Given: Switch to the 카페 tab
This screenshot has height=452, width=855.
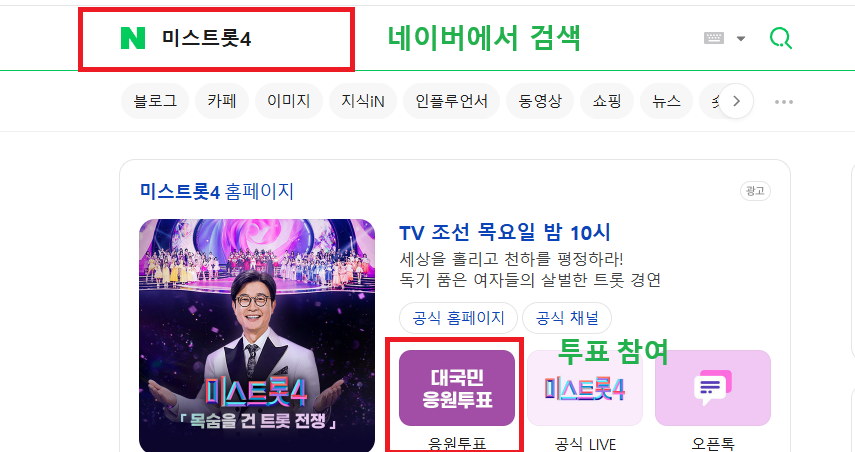Looking at the screenshot, I should pyautogui.click(x=222, y=101).
